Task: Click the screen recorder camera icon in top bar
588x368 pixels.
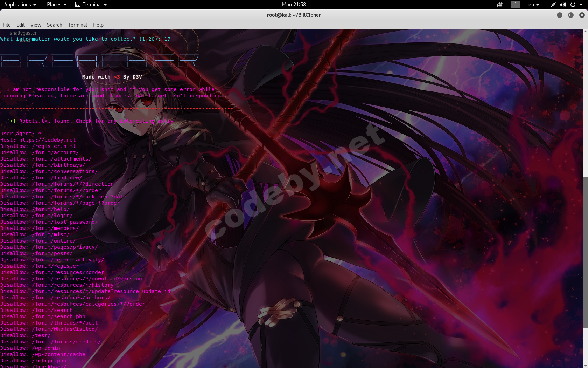Action: click(x=500, y=5)
